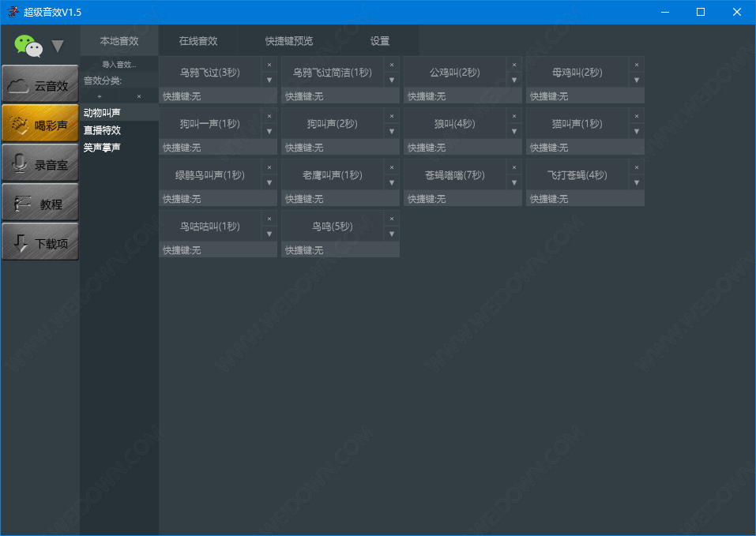The image size is (756, 536).
Task: Open the 下载项 downloads section
Action: click(x=40, y=242)
